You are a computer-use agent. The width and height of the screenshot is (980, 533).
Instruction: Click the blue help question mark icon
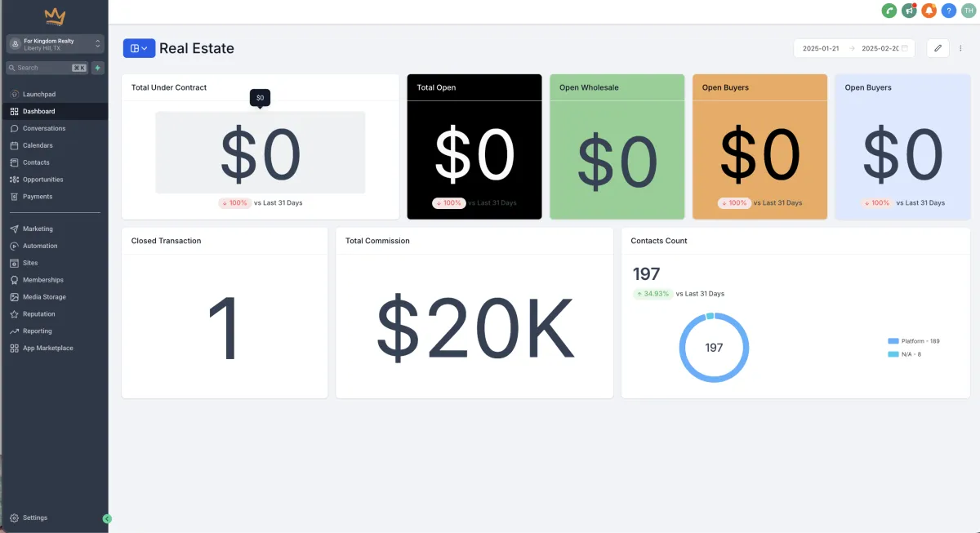949,11
